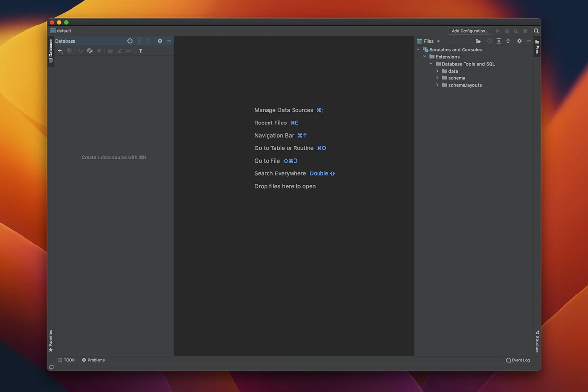Expand the data folder
Screen dimensions: 588x392
tap(438, 71)
